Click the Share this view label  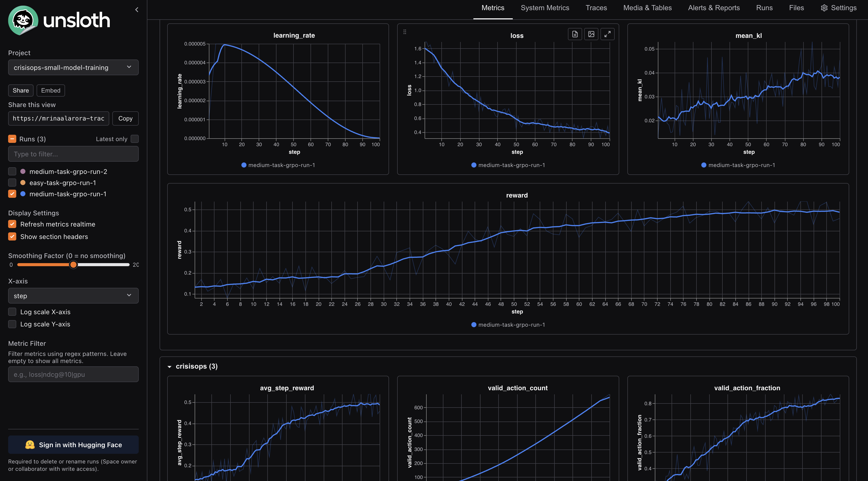[x=32, y=105]
